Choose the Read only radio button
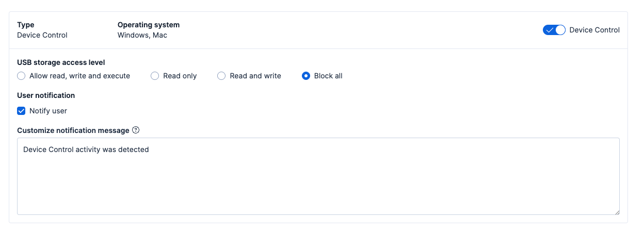The width and height of the screenshot is (644, 234). coord(155,76)
